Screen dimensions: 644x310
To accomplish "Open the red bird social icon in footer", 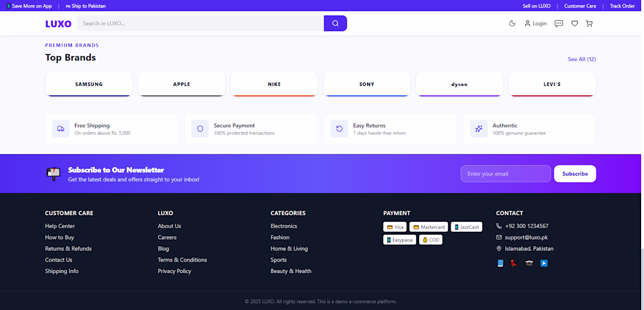I will click(514, 263).
